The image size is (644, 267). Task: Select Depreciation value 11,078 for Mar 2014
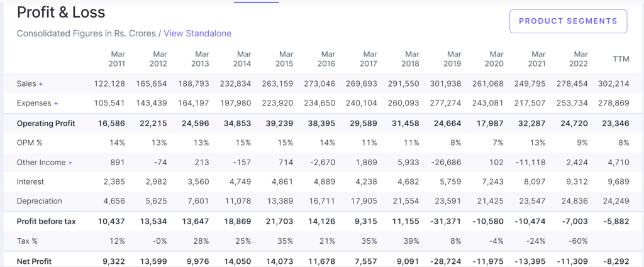[238, 201]
